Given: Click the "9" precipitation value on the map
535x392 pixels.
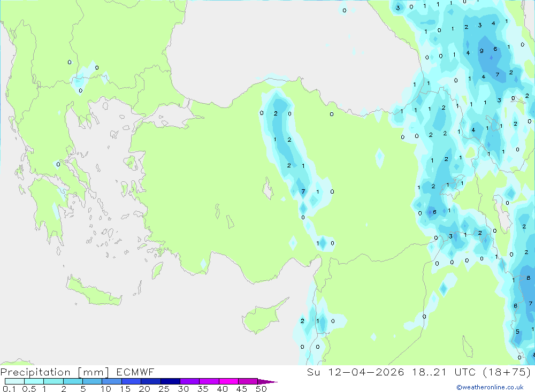Looking at the screenshot, I should (481, 51).
